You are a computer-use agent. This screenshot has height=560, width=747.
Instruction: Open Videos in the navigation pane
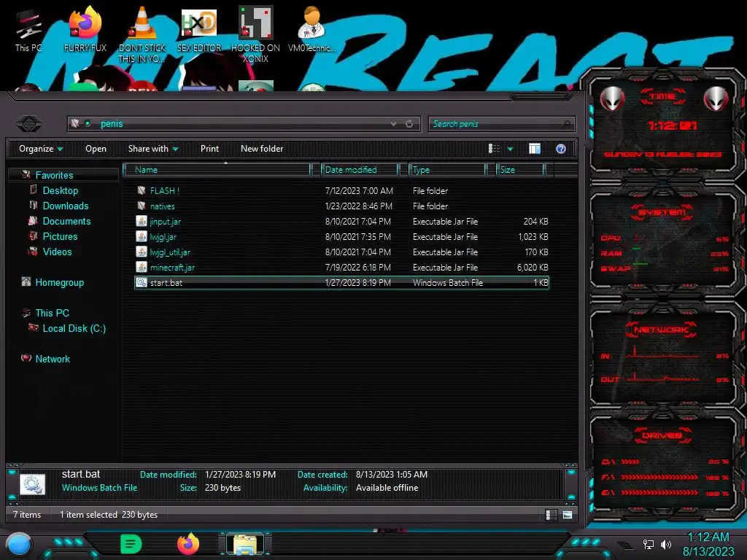coord(57,252)
